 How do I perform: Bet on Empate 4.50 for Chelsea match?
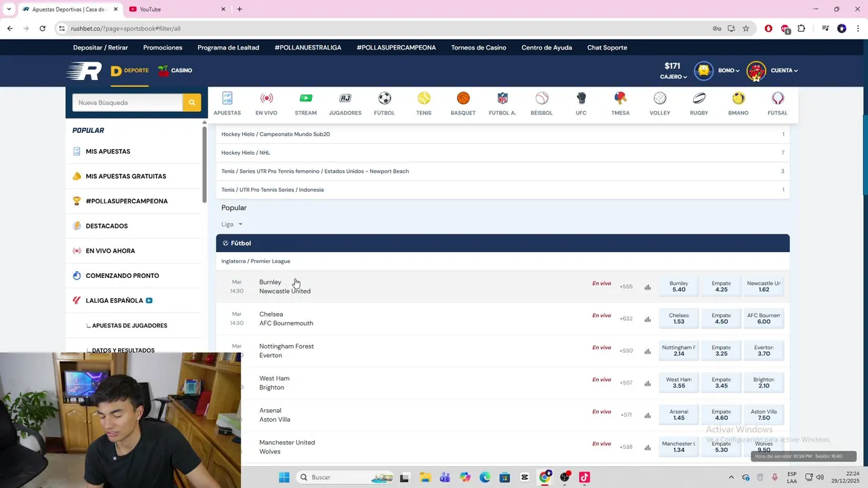[722, 319]
